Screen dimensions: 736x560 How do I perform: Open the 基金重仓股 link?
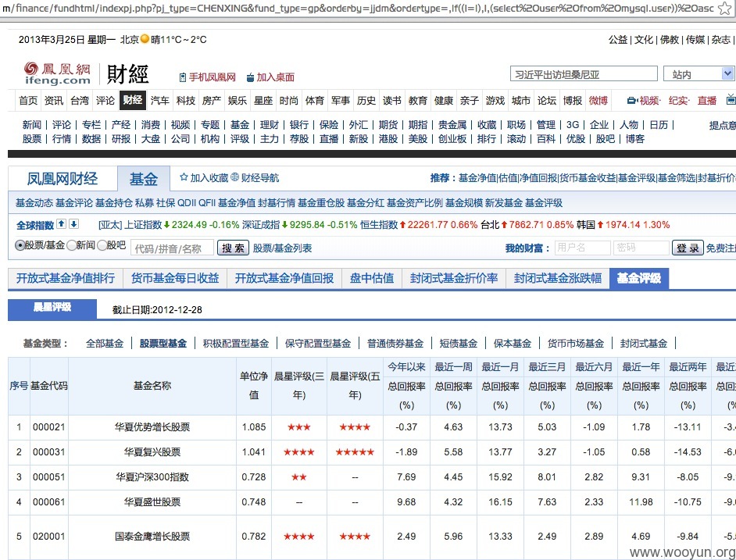321,203
